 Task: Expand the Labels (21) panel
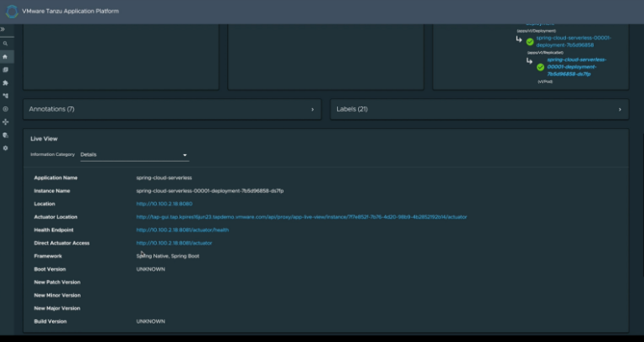click(480, 109)
